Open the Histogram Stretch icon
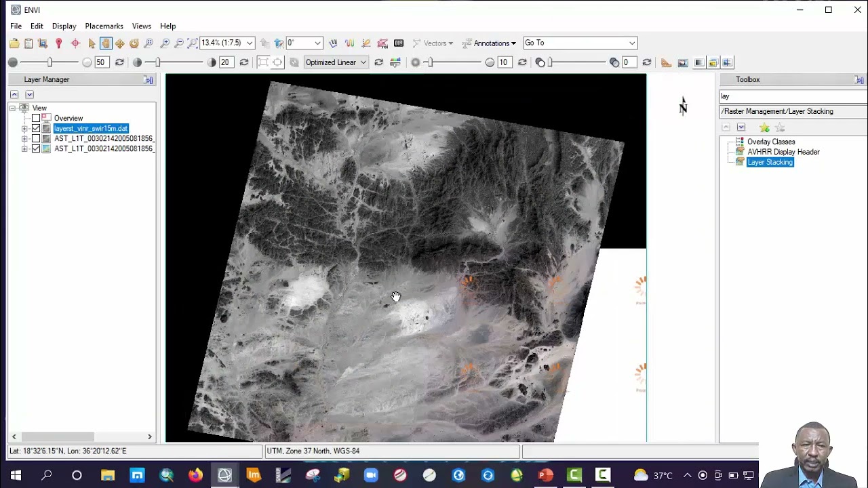 point(395,62)
